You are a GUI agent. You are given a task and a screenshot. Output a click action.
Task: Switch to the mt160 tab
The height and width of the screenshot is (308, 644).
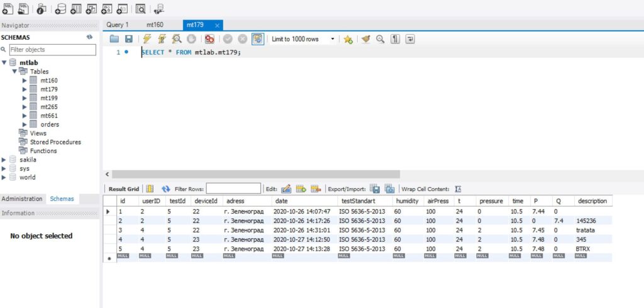point(155,25)
